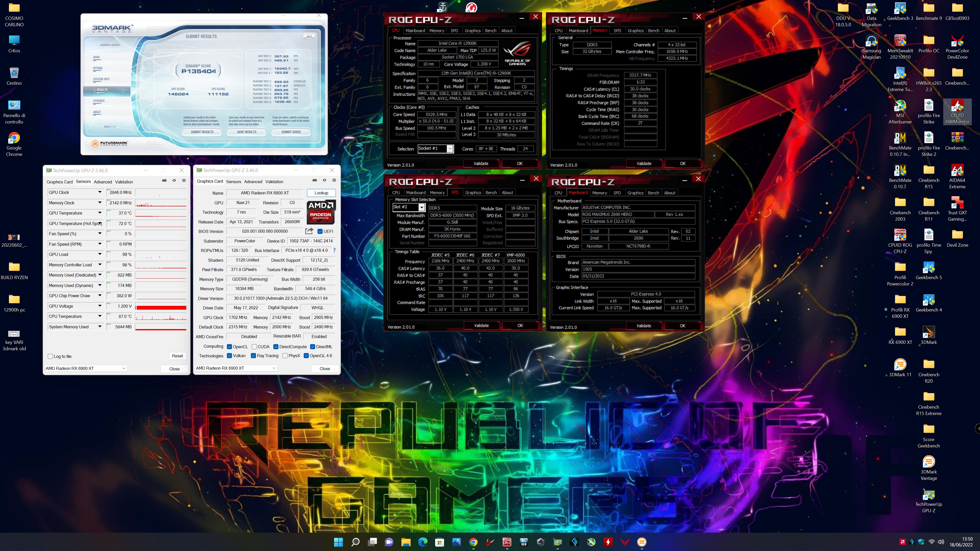Select OPTIONS in 3DMark Vantage sidebar
Screen dimensions: 980x551
coord(98,68)
